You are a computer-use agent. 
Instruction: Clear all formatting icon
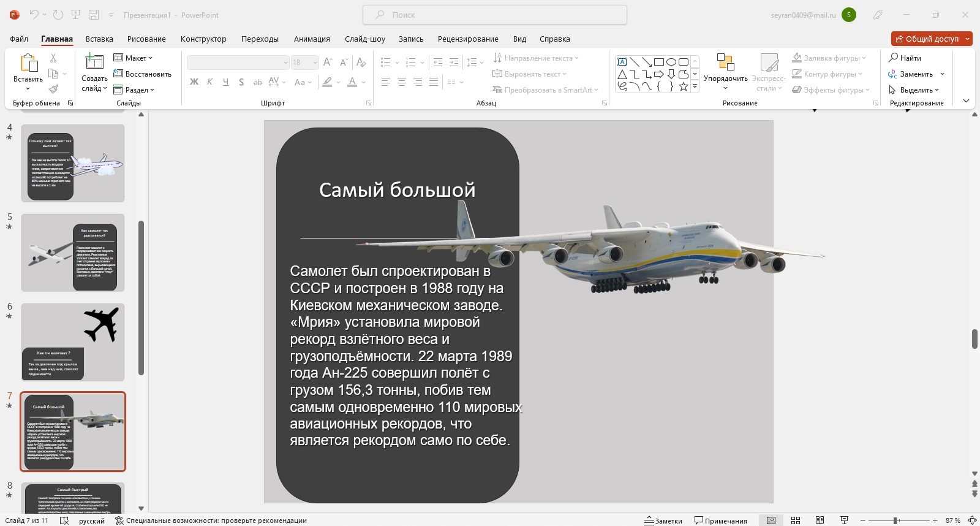pos(361,63)
